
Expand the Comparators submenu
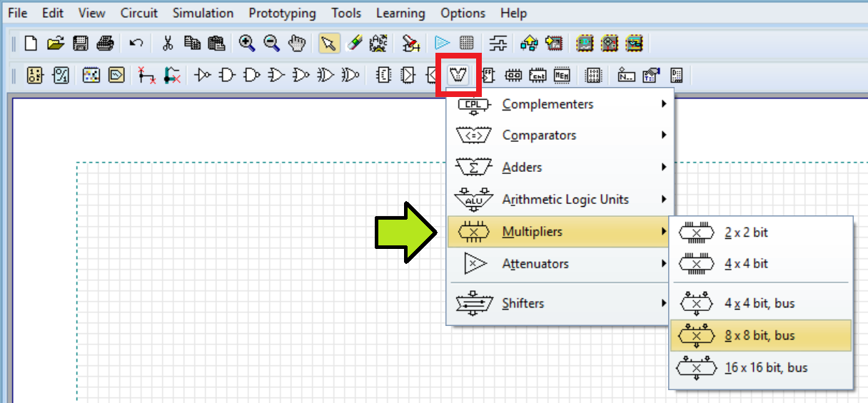click(560, 135)
